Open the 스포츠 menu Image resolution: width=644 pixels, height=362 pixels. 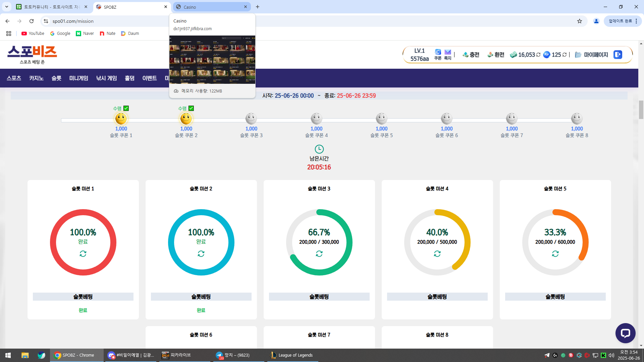[14, 78]
